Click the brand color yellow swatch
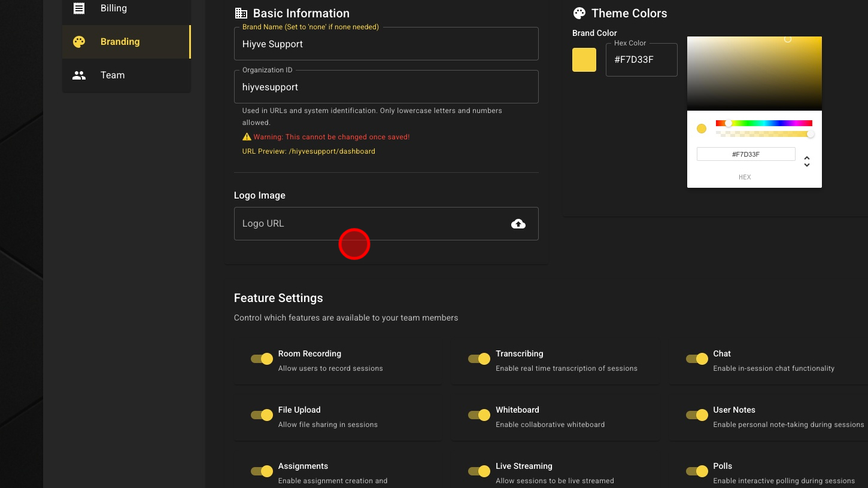Screen dimensions: 868x488 pos(584,60)
